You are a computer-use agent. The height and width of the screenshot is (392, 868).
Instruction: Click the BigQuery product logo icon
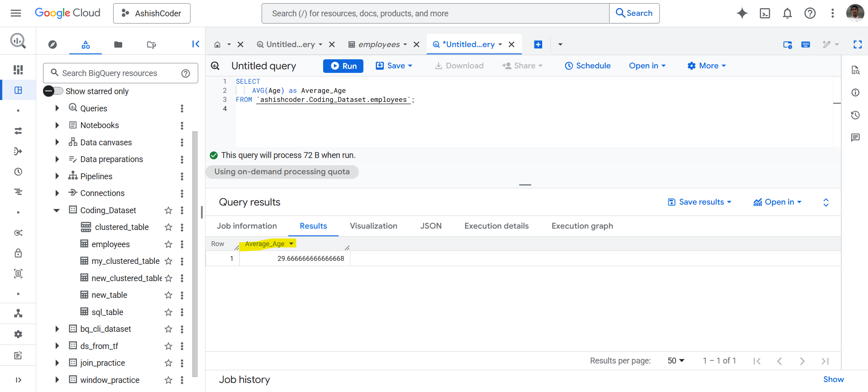(18, 41)
